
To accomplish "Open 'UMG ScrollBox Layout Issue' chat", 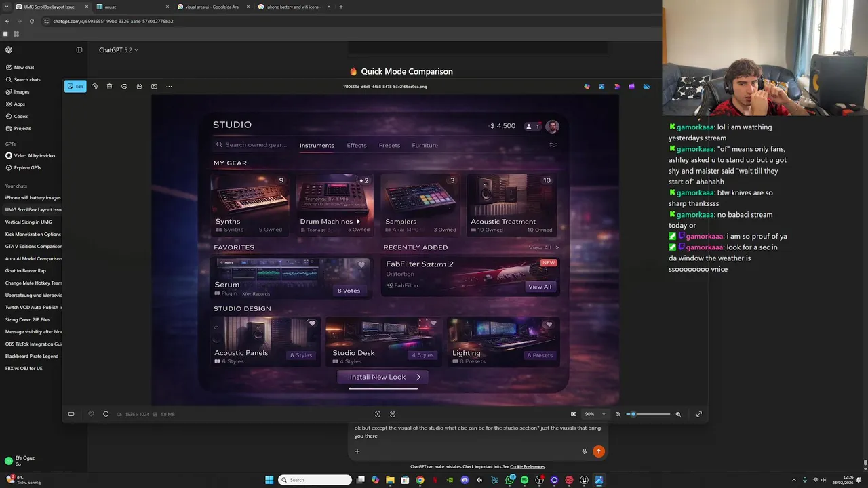I will (34, 209).
